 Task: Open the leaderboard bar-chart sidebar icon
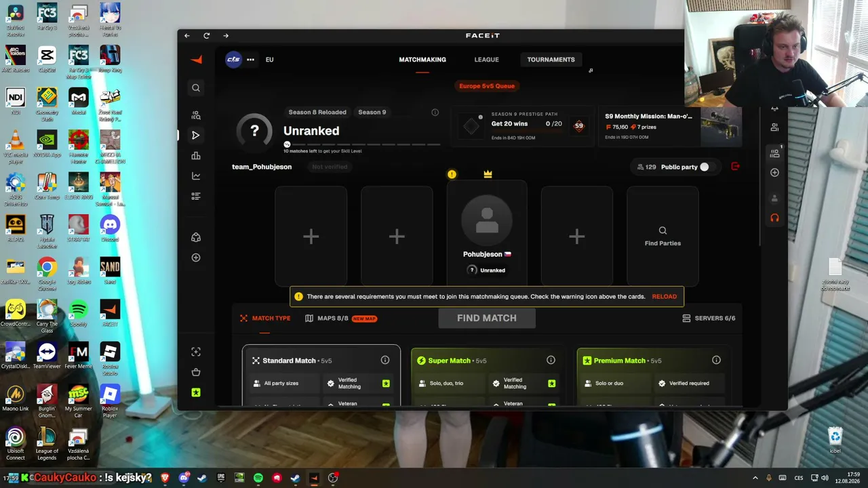[196, 156]
